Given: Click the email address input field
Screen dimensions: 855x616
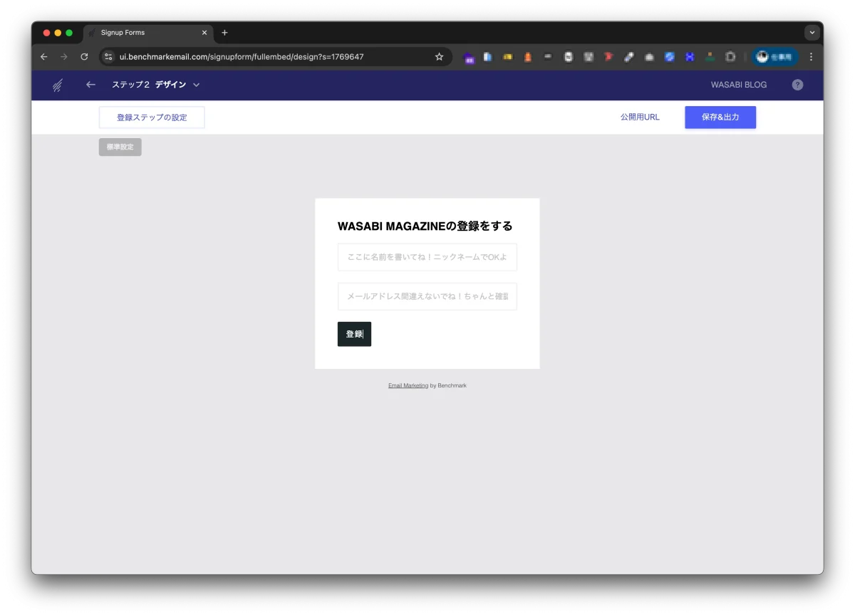Looking at the screenshot, I should 427,296.
